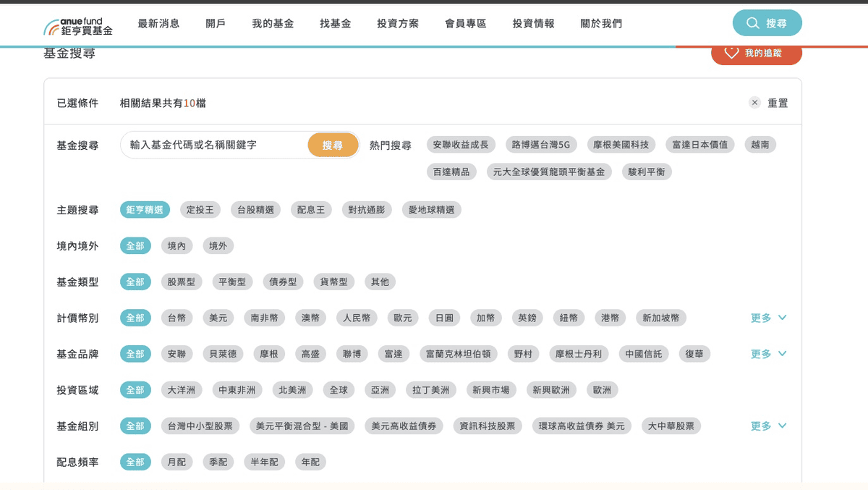This screenshot has height=490, width=868.
Task: Select hot search tag 摩根美國科技
Action: click(x=621, y=145)
